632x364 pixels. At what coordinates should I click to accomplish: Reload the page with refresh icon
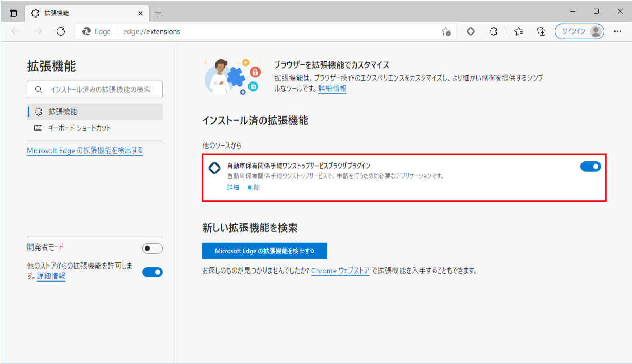(x=61, y=31)
